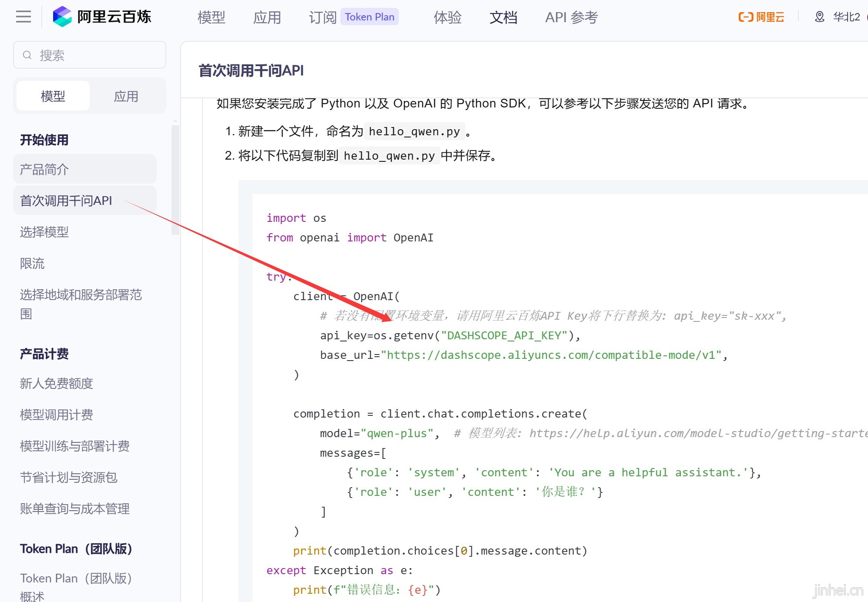Open 产品简介 in the sidebar
Screen dimensions: 868x602
[x=85, y=169]
